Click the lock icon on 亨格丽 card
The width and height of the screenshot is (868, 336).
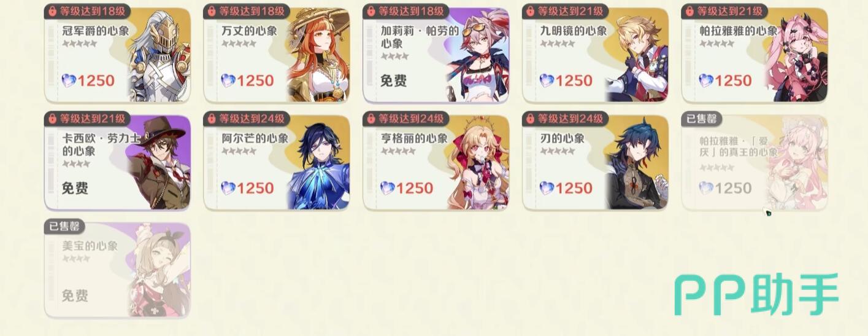pos(372,119)
